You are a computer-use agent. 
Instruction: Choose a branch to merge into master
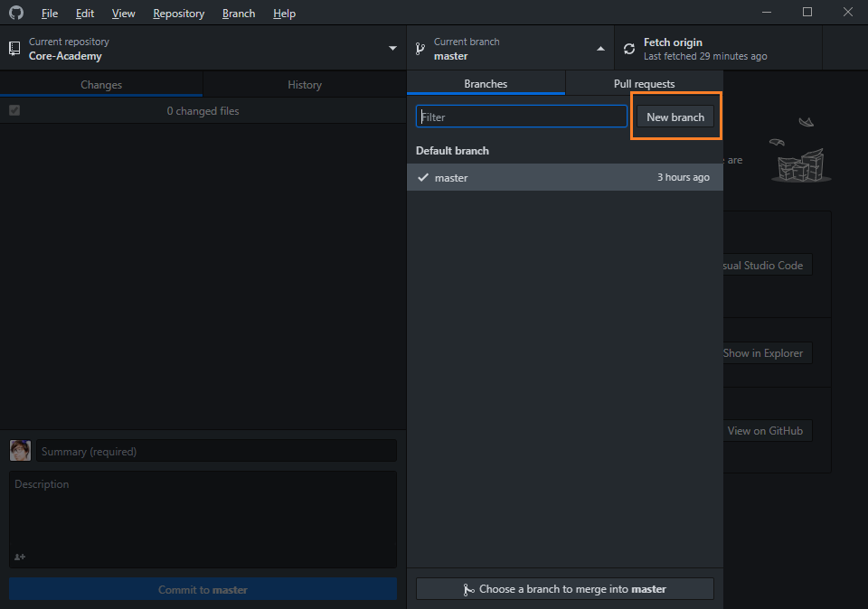[564, 589]
